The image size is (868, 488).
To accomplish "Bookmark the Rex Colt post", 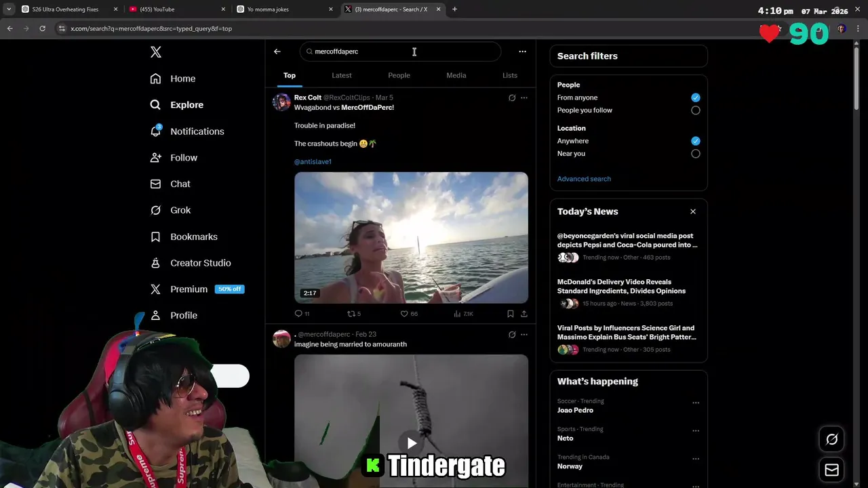I will pos(510,314).
